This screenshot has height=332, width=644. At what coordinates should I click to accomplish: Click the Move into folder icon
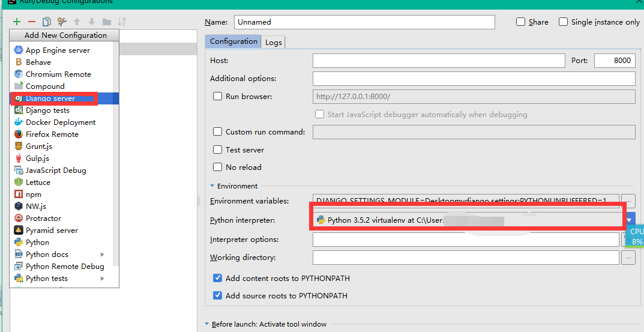107,22
